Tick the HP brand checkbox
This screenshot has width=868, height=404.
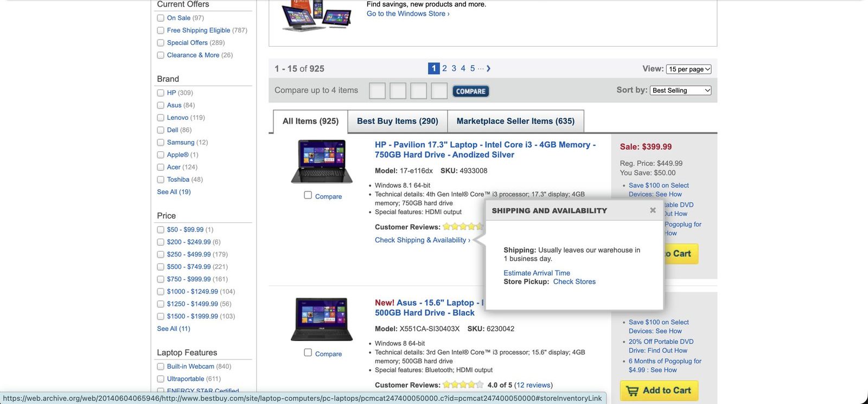click(x=161, y=93)
